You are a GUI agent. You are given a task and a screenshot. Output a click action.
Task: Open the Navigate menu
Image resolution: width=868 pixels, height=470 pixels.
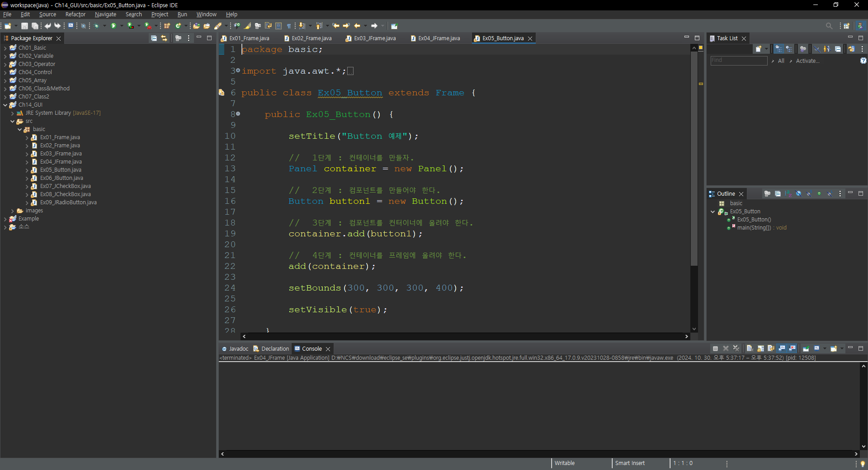[105, 14]
